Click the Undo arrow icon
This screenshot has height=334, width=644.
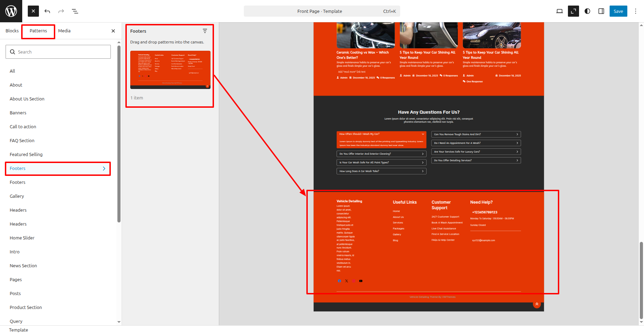point(47,11)
